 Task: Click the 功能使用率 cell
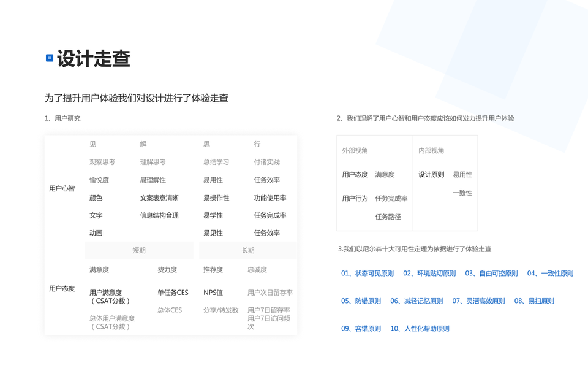[270, 198]
